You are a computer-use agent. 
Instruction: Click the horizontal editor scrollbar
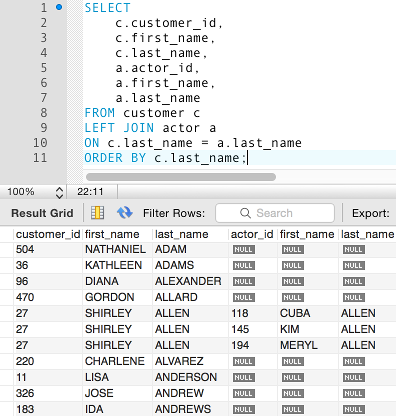click(181, 177)
